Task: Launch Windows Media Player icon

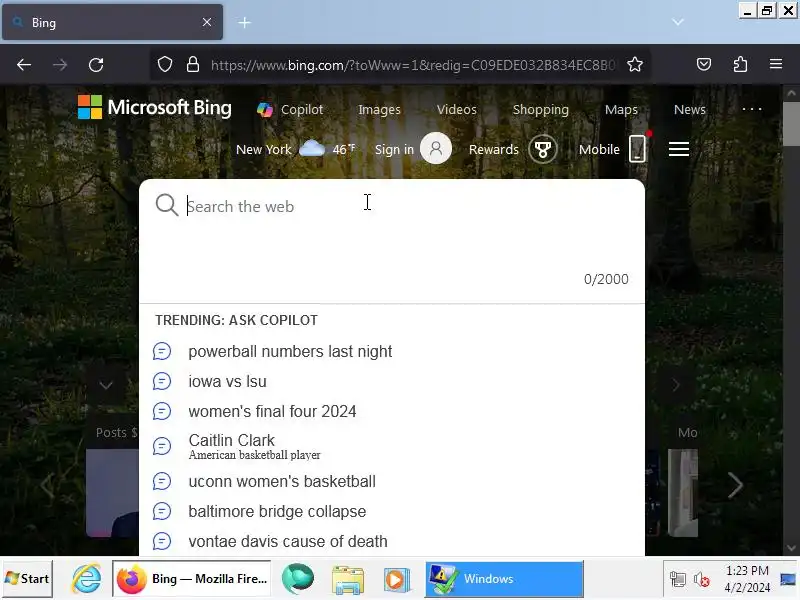Action: (396, 580)
